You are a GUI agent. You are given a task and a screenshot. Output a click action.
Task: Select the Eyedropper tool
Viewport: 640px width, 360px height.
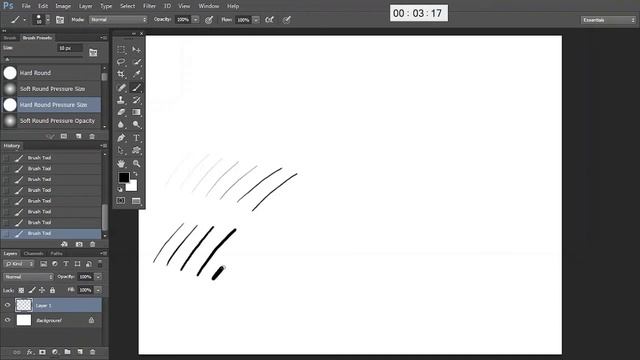136,74
